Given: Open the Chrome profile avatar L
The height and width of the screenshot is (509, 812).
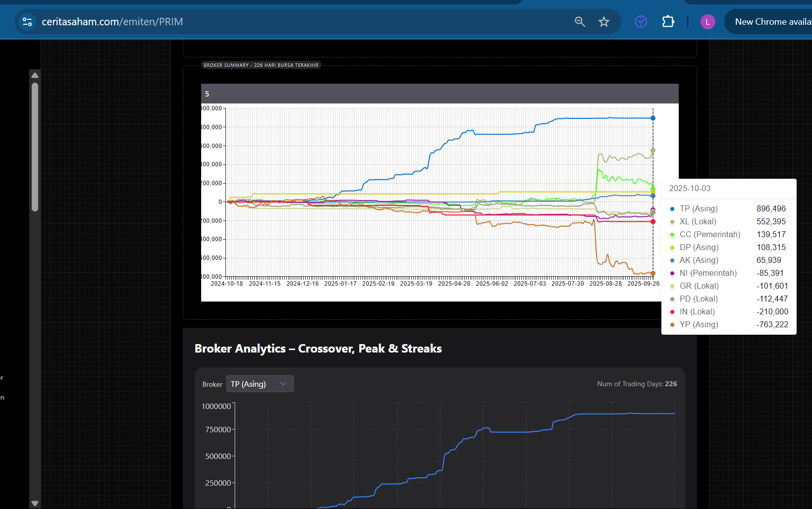Looking at the screenshot, I should [x=707, y=22].
